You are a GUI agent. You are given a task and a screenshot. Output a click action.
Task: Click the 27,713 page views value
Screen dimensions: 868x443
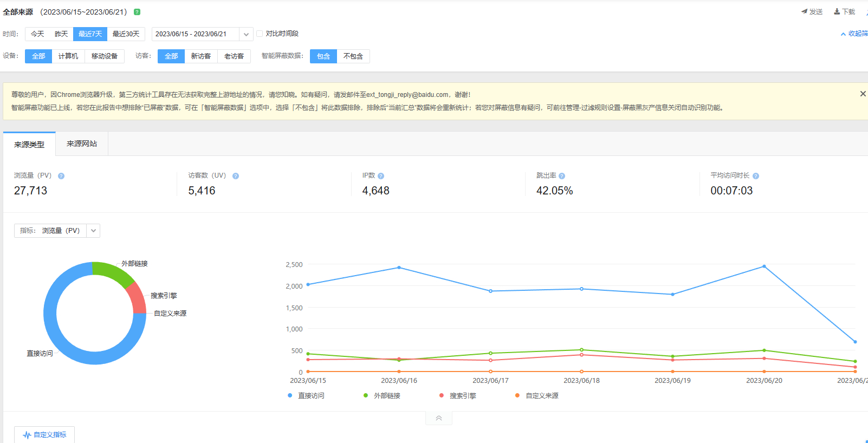(31, 191)
